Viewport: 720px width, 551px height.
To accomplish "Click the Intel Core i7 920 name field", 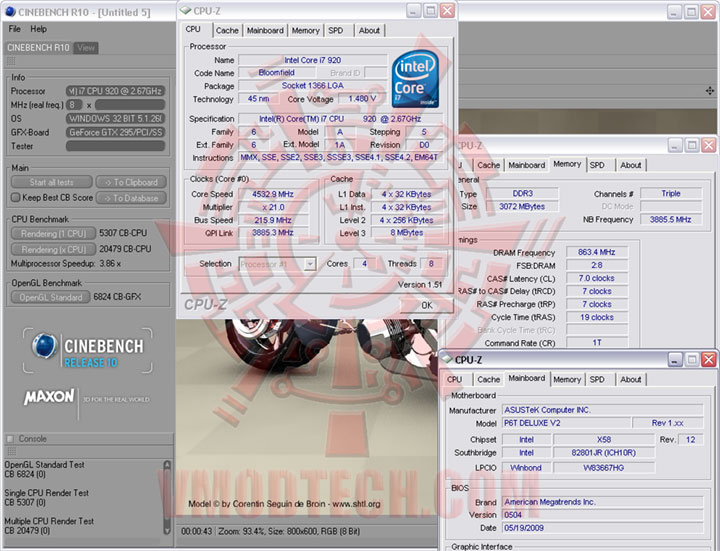I will tap(313, 60).
